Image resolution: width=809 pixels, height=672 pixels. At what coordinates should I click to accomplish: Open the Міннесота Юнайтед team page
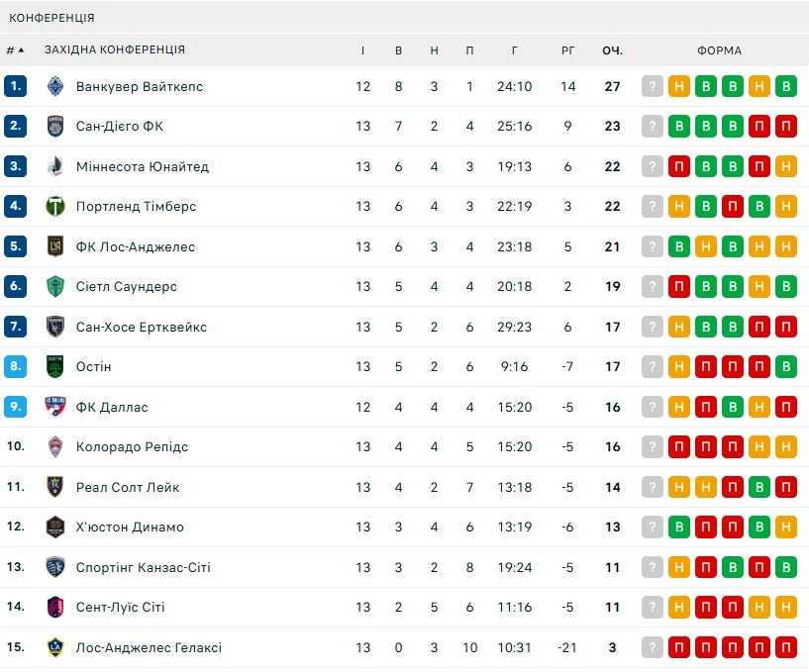(143, 166)
